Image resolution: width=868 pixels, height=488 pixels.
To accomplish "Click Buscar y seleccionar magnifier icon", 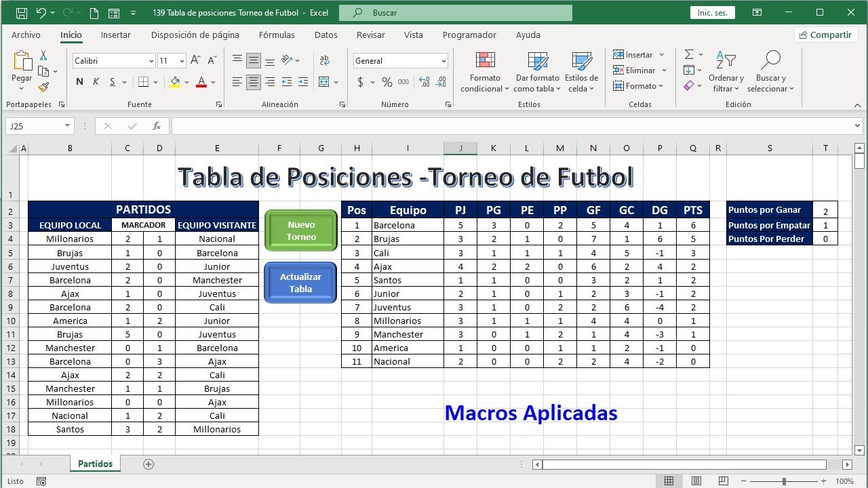I will 770,60.
